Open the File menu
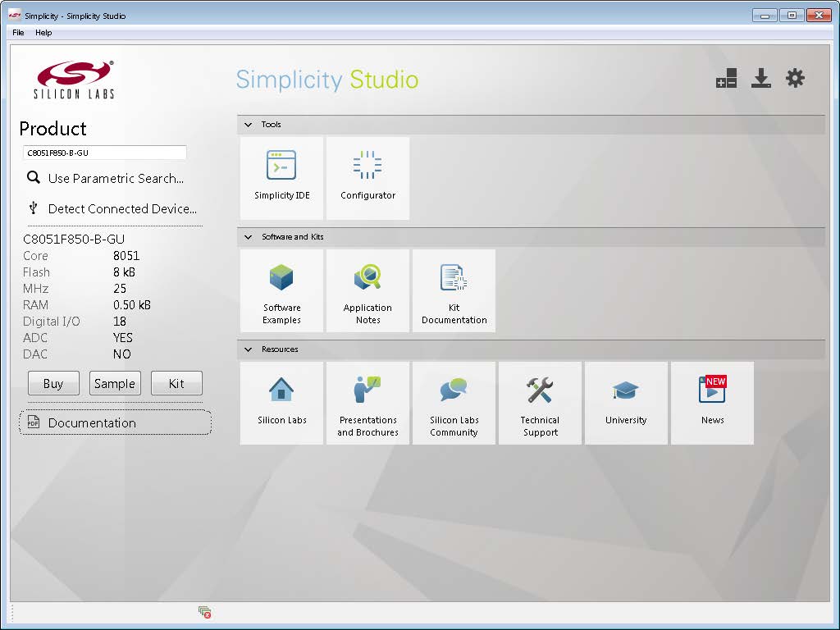This screenshot has height=630, width=840. click(x=18, y=33)
